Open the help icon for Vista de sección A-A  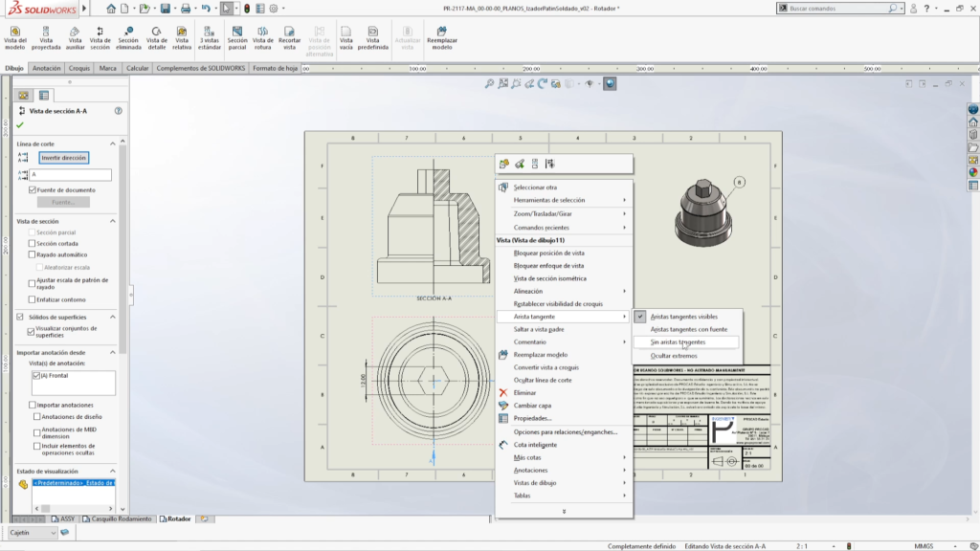click(x=118, y=111)
